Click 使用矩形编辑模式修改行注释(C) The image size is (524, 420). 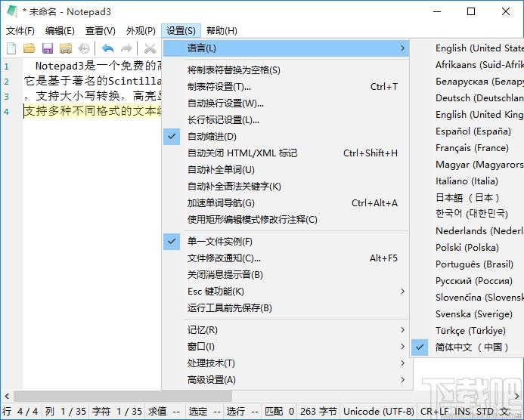pos(286,220)
